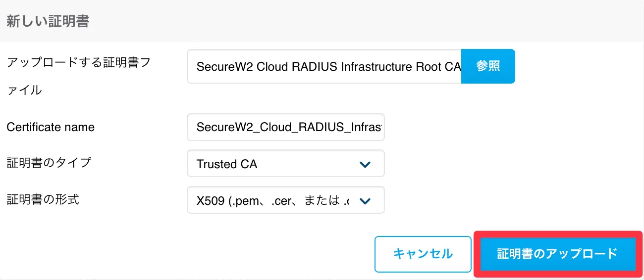The width and height of the screenshot is (644, 280).
Task: Focus the Certificate name text box
Action: (286, 127)
